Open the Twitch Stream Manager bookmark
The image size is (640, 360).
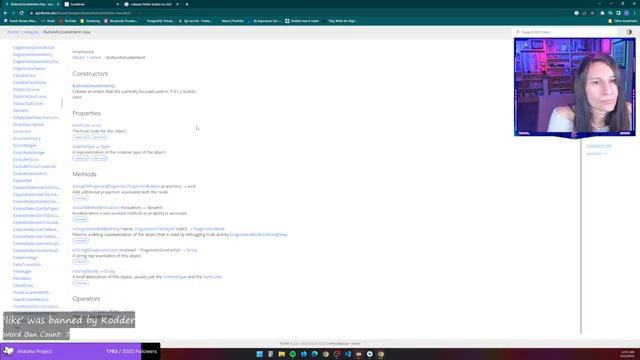20,21
